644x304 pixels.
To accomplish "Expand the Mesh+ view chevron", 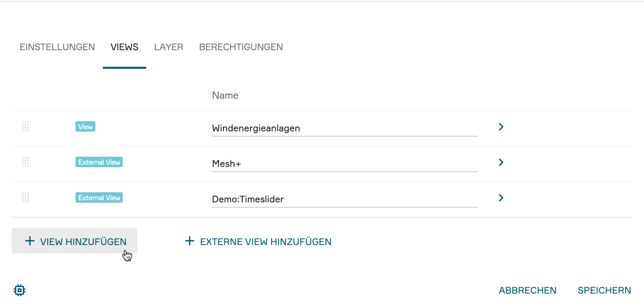I will click(x=501, y=162).
